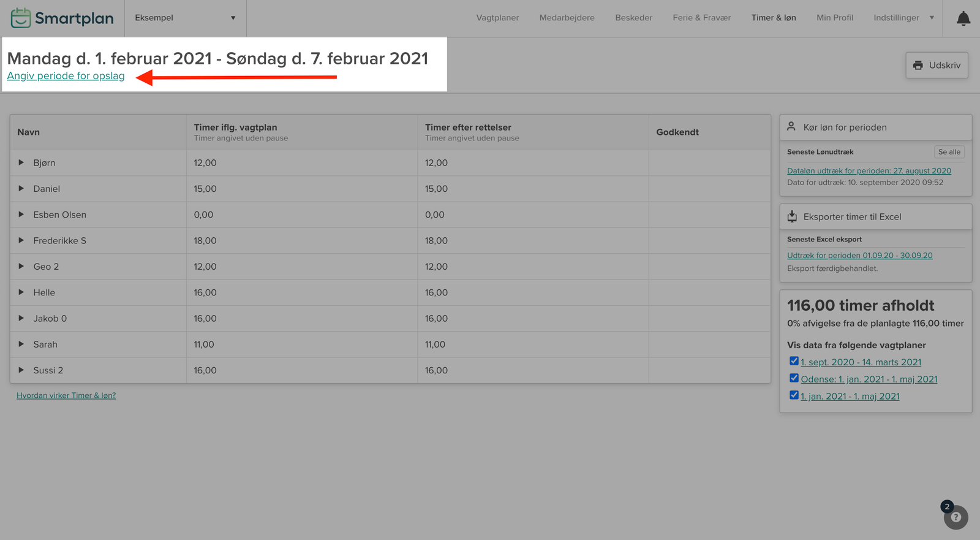Click the help question mark bubble
The width and height of the screenshot is (980, 540).
click(956, 517)
